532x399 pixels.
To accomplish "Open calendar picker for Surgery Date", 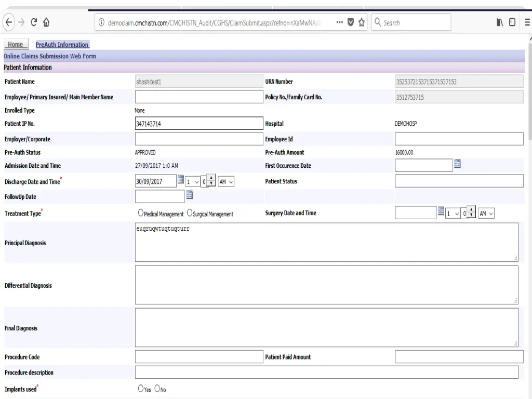I will tap(441, 211).
